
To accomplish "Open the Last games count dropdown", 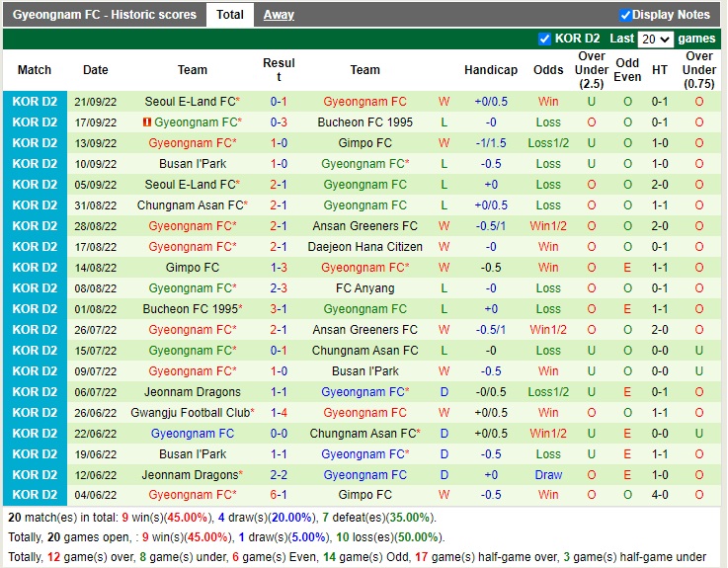I will coord(655,40).
